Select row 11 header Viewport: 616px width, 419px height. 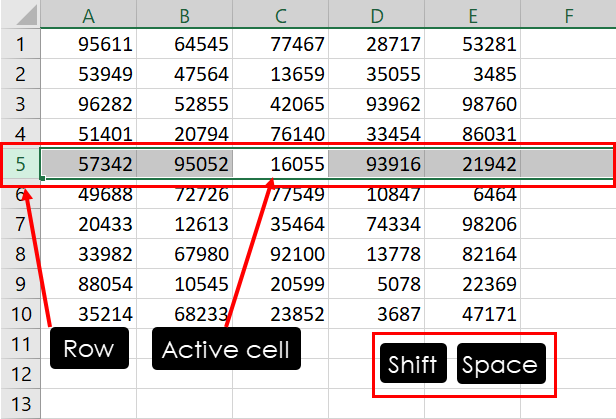click(x=20, y=344)
